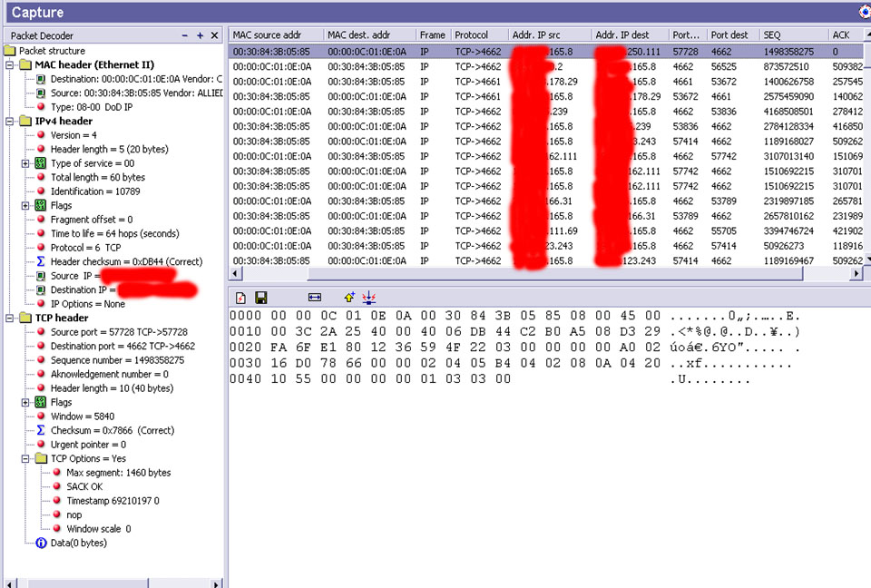The width and height of the screenshot is (871, 588).
Task: Close the Packet Decoder panel
Action: pyautogui.click(x=214, y=35)
